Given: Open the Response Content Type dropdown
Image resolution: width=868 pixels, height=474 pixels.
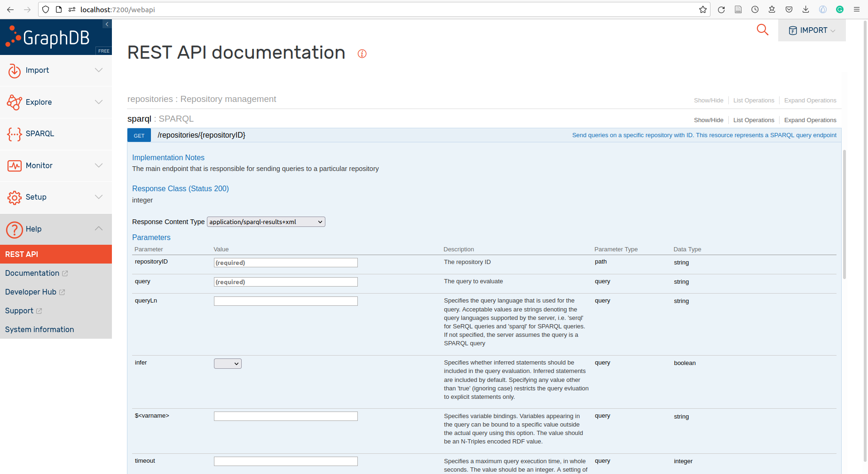Looking at the screenshot, I should click(x=266, y=222).
